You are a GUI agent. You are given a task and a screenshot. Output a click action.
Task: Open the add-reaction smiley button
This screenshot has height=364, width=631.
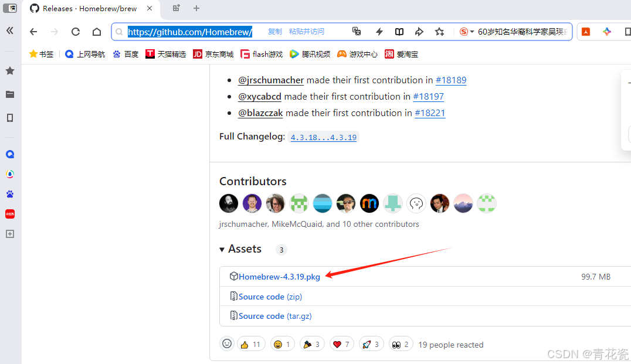pos(227,344)
